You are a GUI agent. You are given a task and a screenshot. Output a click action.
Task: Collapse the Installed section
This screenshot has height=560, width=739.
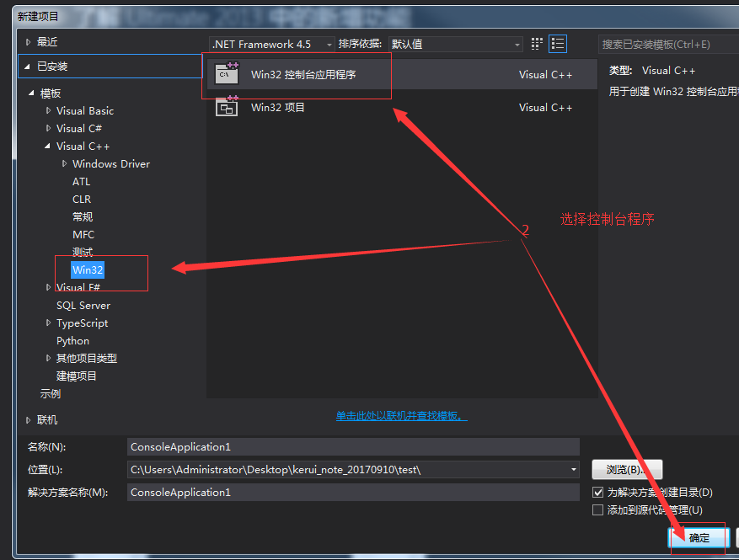click(x=27, y=67)
